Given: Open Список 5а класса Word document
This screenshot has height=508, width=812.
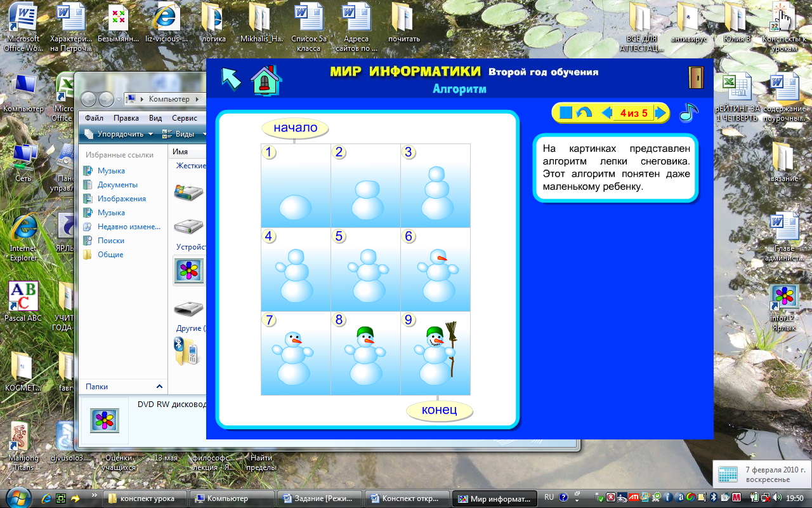Looking at the screenshot, I should point(309,27).
